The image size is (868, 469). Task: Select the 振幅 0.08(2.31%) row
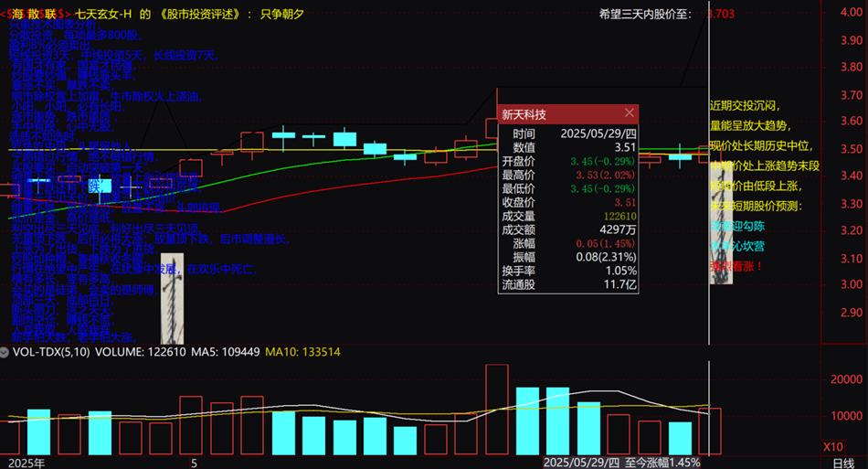pyautogui.click(x=568, y=257)
